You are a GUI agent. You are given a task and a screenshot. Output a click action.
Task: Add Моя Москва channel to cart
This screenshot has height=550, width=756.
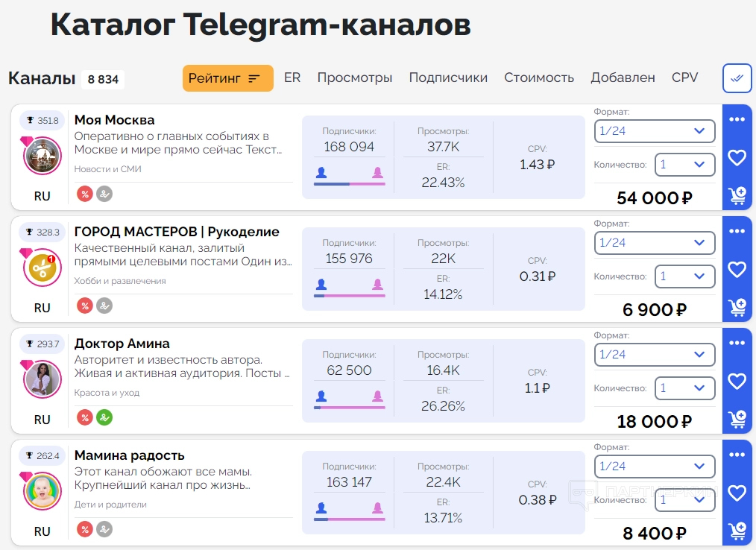(737, 196)
